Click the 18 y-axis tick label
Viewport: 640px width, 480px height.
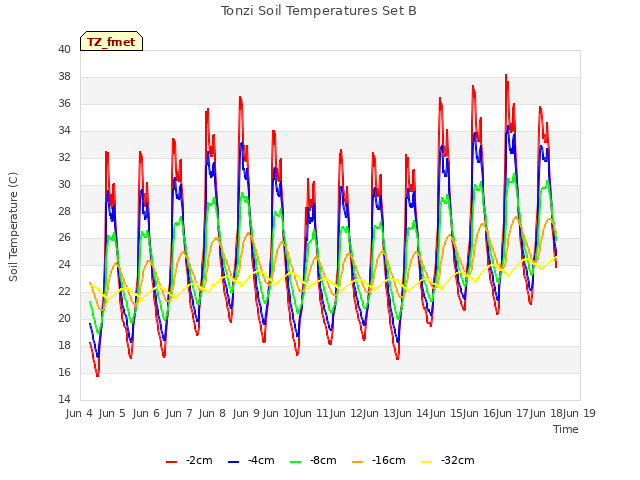[x=64, y=345]
